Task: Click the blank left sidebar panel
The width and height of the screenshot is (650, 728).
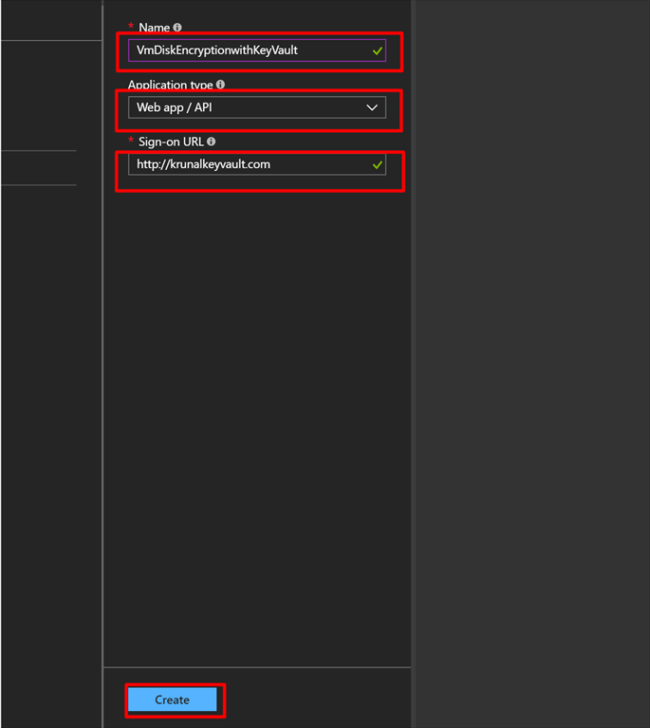Action: 50,400
